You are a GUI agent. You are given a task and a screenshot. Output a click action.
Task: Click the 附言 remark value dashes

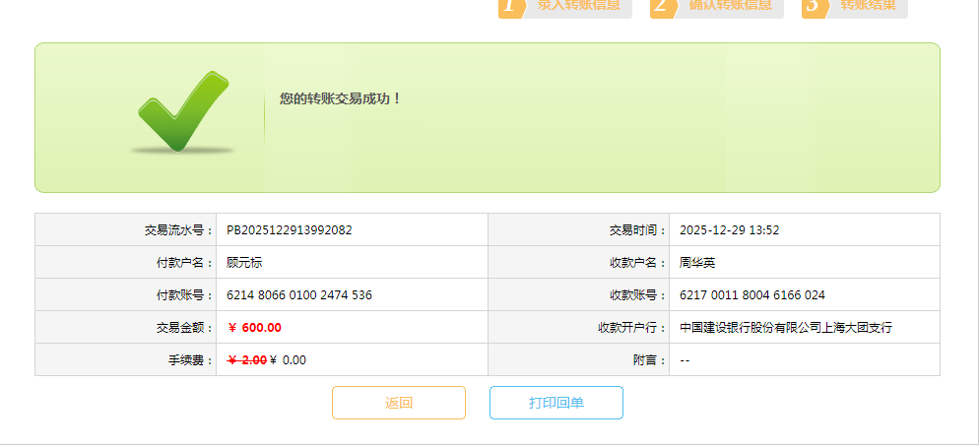click(685, 360)
